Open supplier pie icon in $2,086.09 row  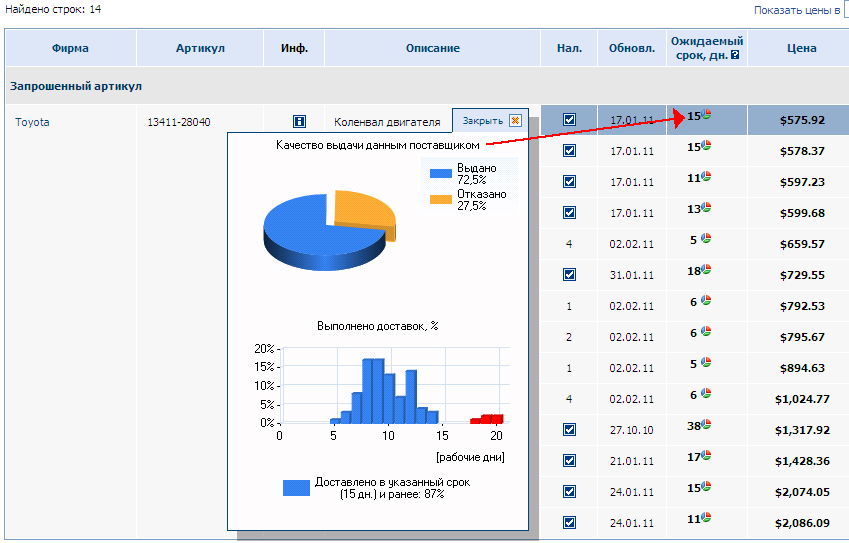[x=706, y=517]
